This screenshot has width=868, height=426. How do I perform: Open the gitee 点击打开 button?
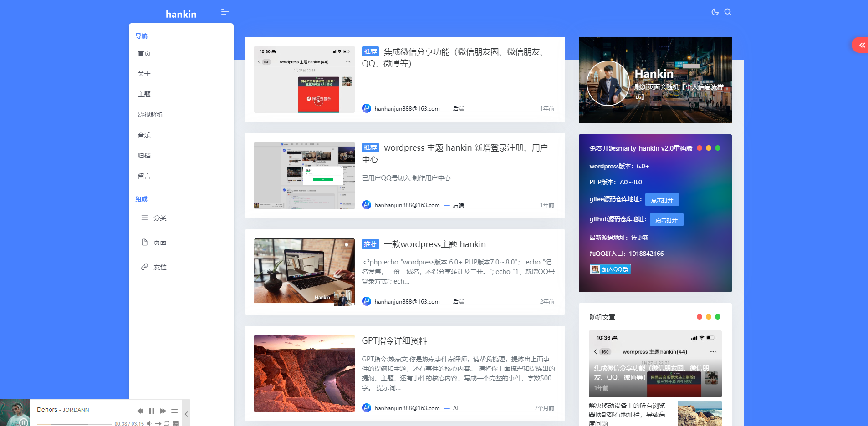pos(662,200)
